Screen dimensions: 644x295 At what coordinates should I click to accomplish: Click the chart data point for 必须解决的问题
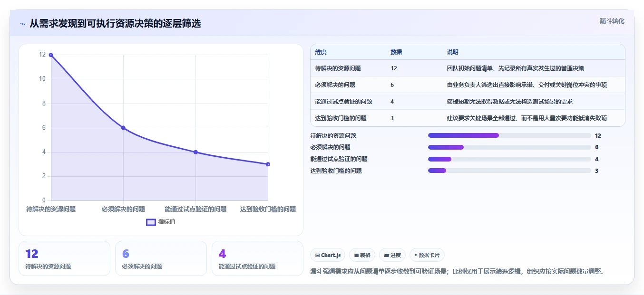tap(123, 128)
